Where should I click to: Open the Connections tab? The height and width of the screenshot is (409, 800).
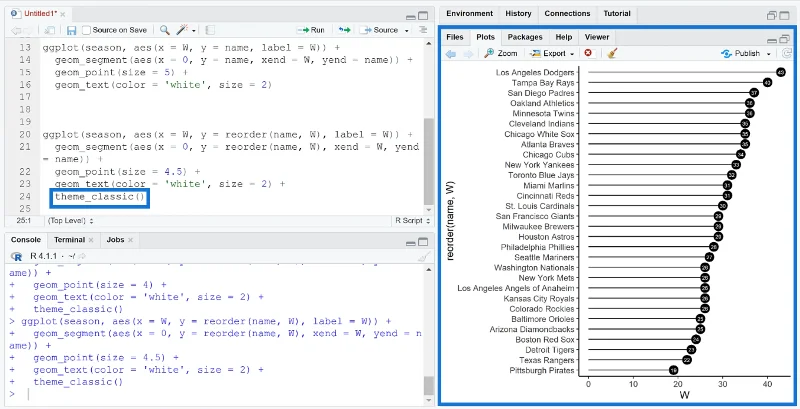coord(567,14)
